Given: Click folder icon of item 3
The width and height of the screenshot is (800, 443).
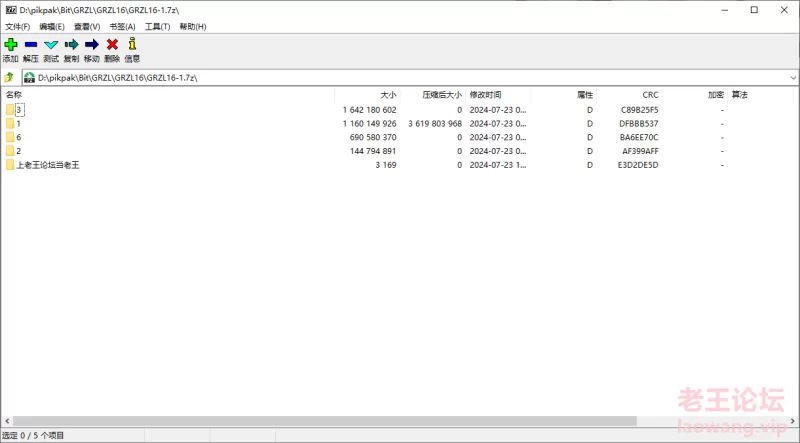Looking at the screenshot, I should [x=10, y=110].
